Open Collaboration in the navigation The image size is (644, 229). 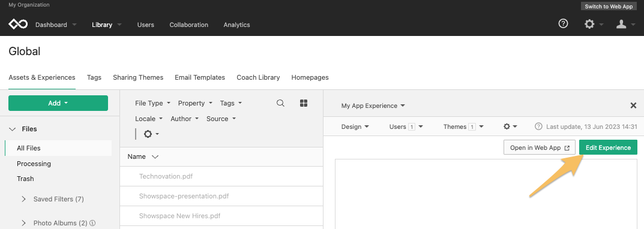point(188,25)
